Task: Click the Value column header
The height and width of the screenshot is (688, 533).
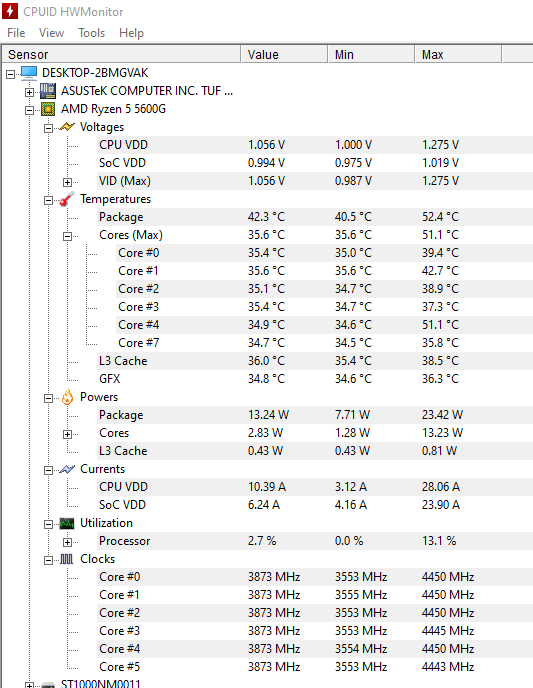Action: pos(284,54)
